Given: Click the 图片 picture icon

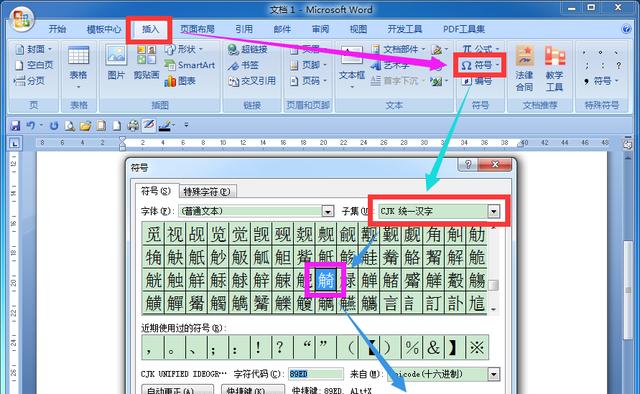Looking at the screenshot, I should tap(116, 62).
